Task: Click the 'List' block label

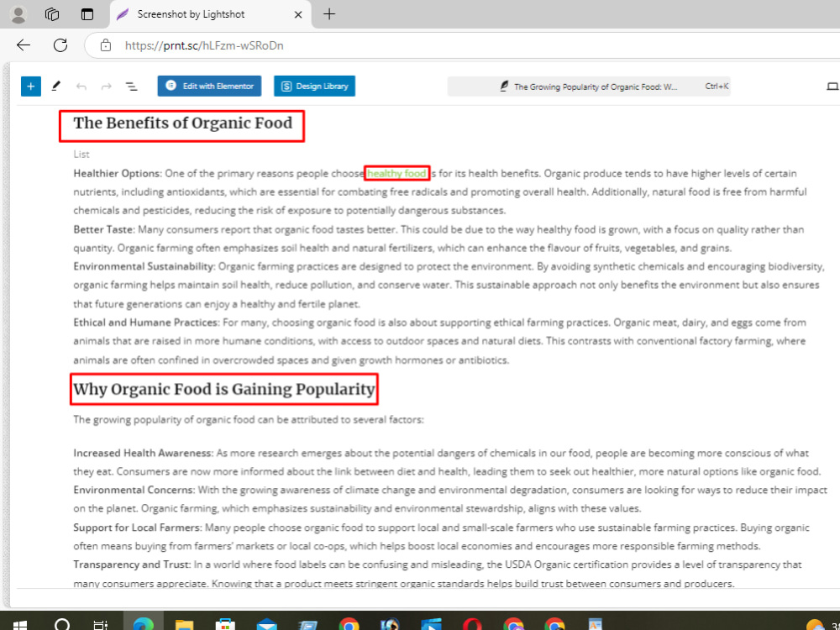Action: pyautogui.click(x=81, y=155)
